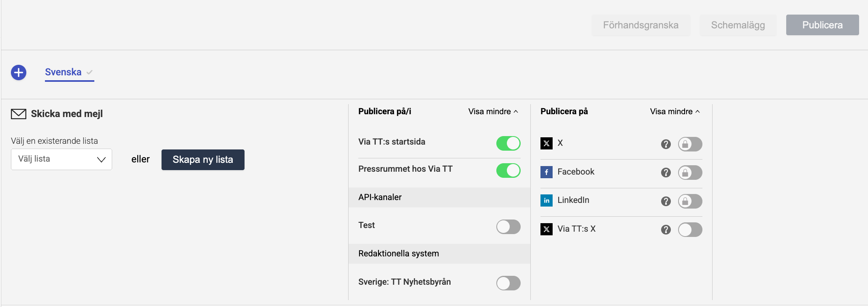Open the help icon beside Facebook
868x307 pixels.
(x=666, y=173)
